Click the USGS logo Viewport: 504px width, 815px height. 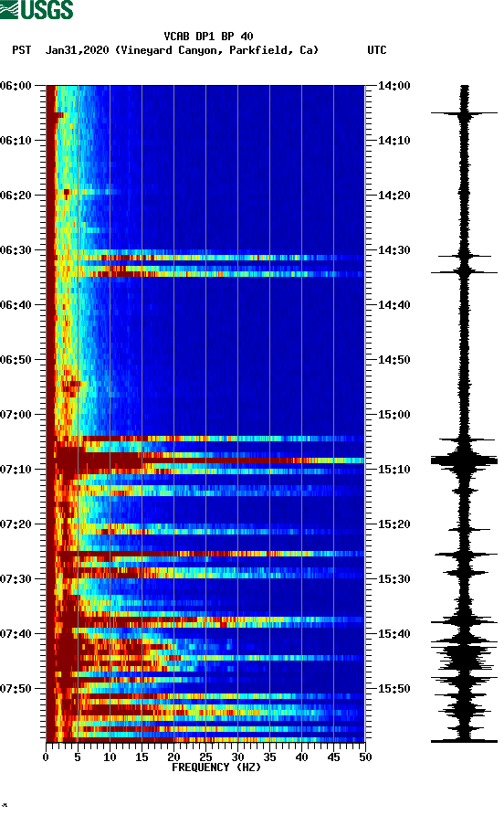pyautogui.click(x=37, y=9)
